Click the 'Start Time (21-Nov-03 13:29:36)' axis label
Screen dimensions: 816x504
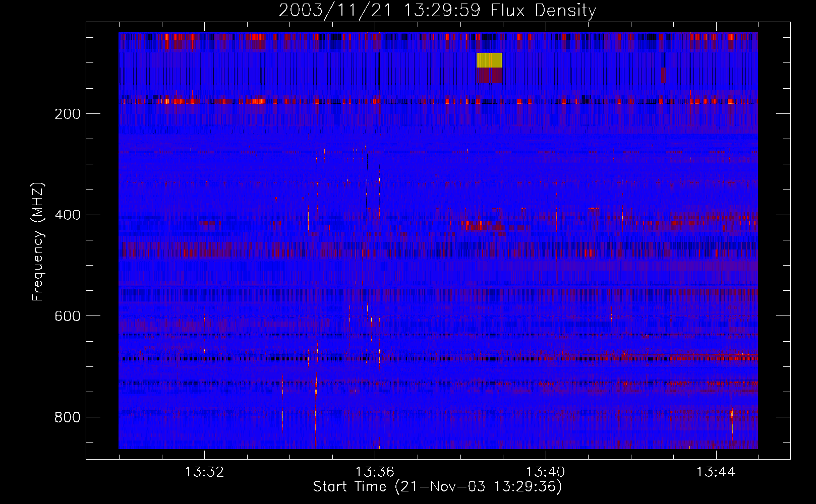coord(437,486)
